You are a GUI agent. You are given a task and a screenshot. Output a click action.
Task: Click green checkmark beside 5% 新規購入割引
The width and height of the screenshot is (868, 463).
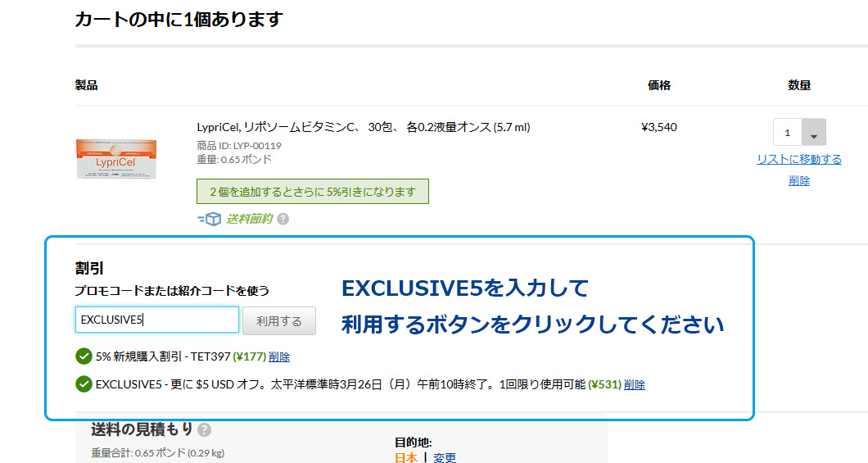pos(83,356)
